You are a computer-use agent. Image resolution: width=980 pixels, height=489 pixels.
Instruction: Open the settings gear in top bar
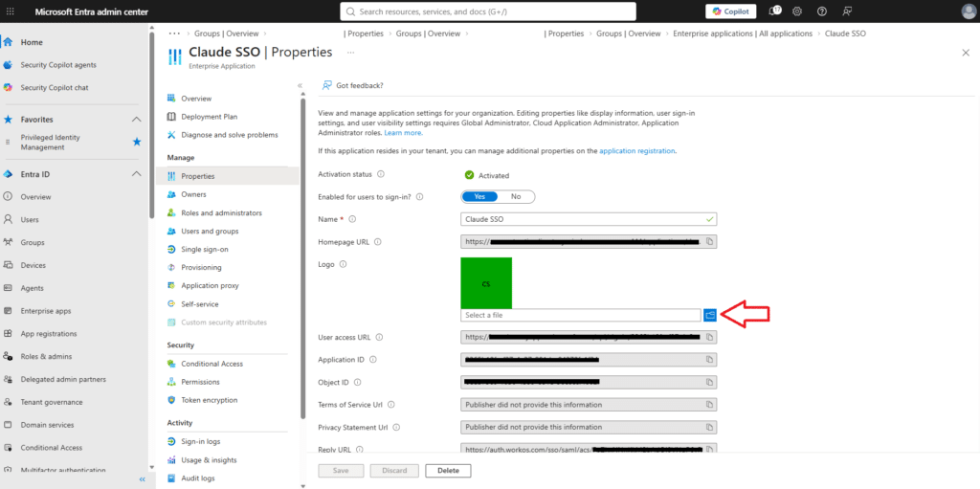[x=797, y=11]
